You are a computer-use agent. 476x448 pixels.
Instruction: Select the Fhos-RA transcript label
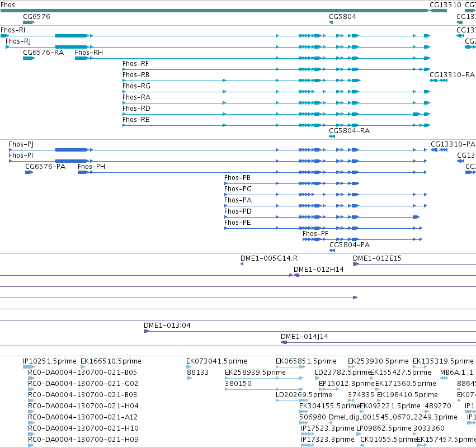(136, 97)
